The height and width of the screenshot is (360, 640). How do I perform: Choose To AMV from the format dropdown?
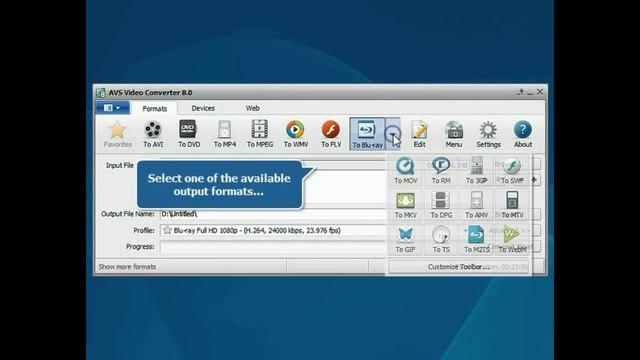point(476,205)
